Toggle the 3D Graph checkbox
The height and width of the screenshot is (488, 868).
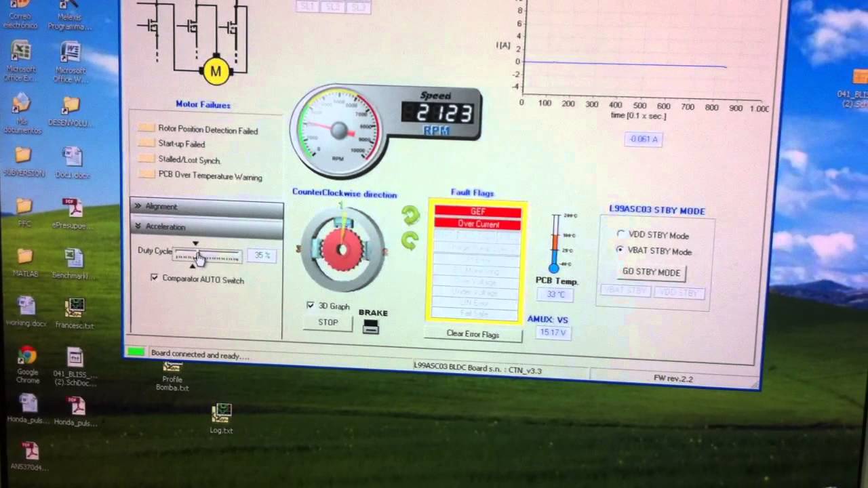pyautogui.click(x=311, y=306)
